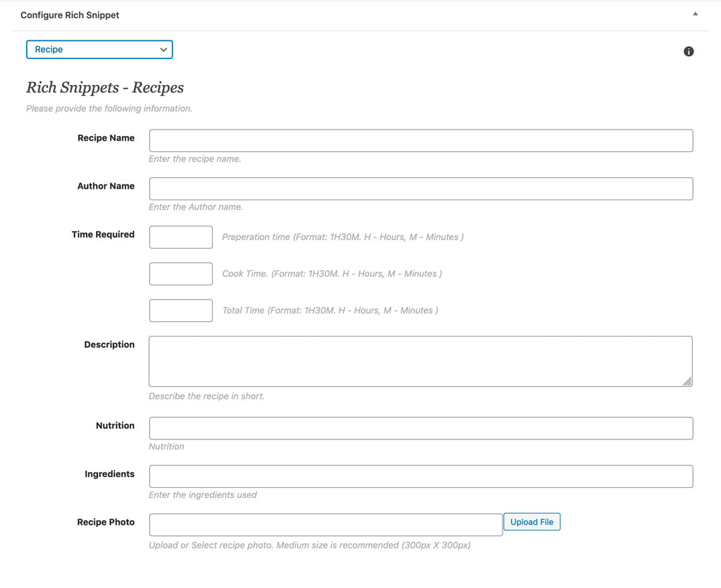Click the 'Cook Time. (Format: 1H30M...' hint
The width and height of the screenshot is (721, 588).
tap(332, 274)
